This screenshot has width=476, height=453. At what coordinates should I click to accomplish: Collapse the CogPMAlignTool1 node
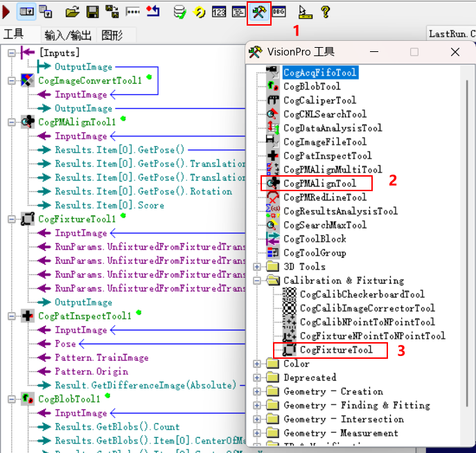[x=12, y=123]
